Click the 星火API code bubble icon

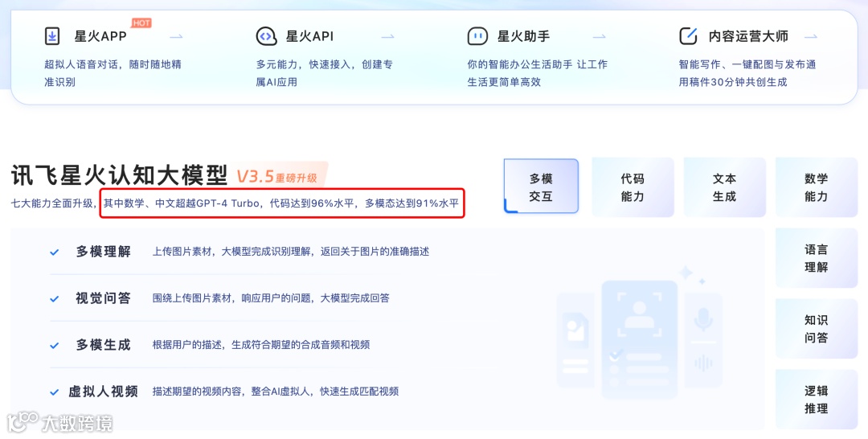coord(266,36)
